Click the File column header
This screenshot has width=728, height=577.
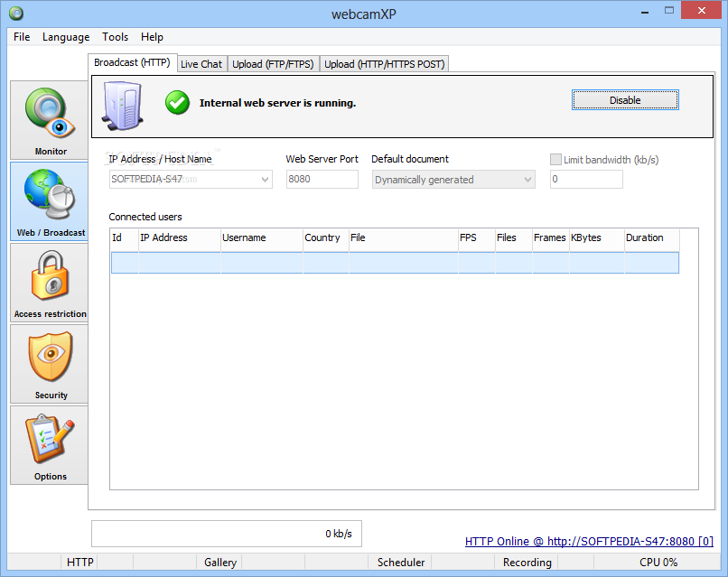click(x=404, y=238)
